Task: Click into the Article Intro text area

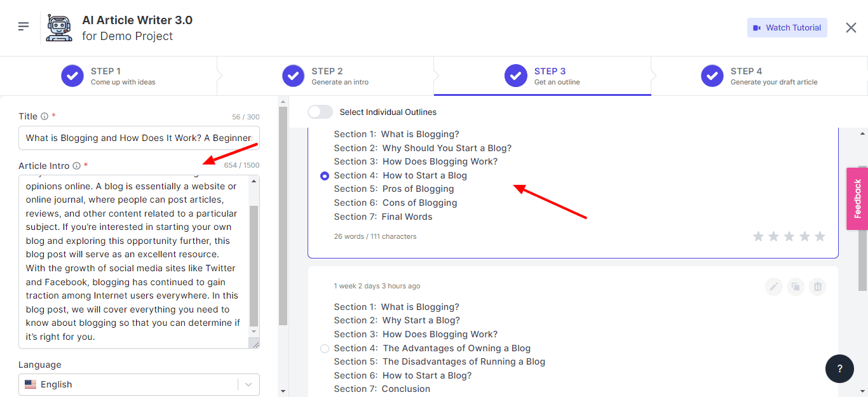Action: coord(133,262)
